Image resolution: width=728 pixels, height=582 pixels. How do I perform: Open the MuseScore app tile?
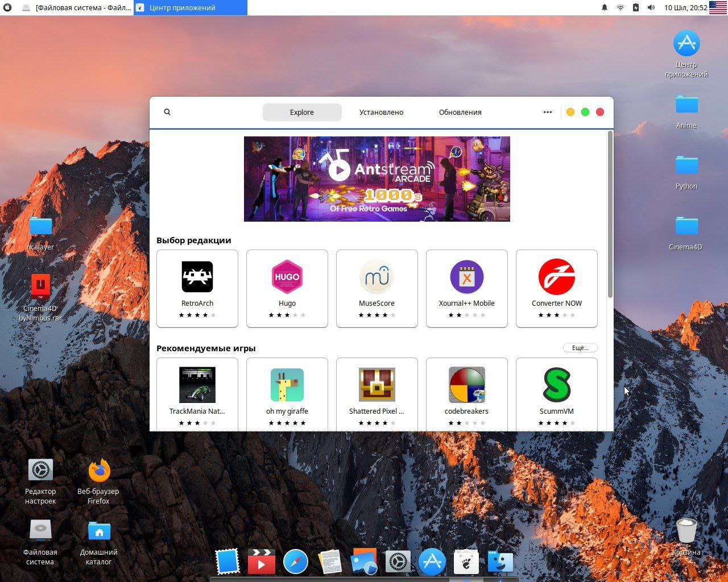coord(377,289)
